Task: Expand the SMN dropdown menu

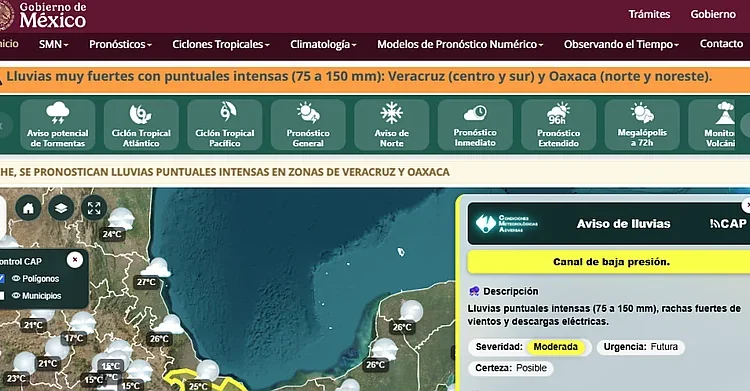Action: click(54, 45)
